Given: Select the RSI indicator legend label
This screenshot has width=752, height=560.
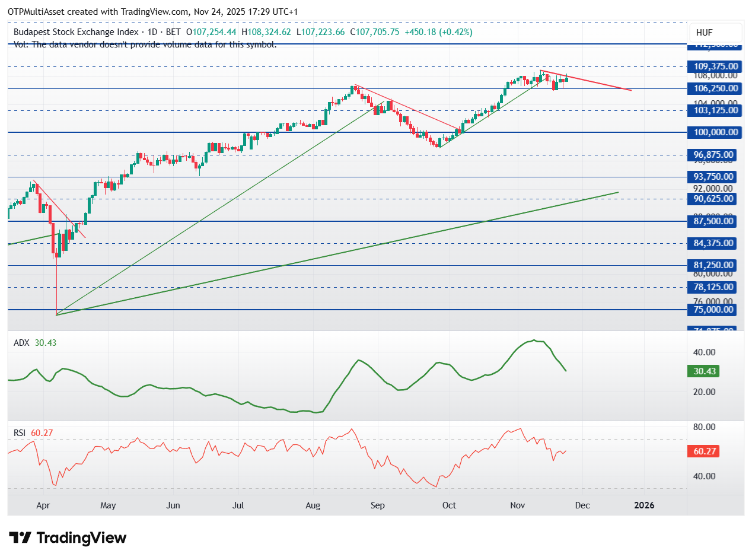Looking at the screenshot, I should point(21,433).
